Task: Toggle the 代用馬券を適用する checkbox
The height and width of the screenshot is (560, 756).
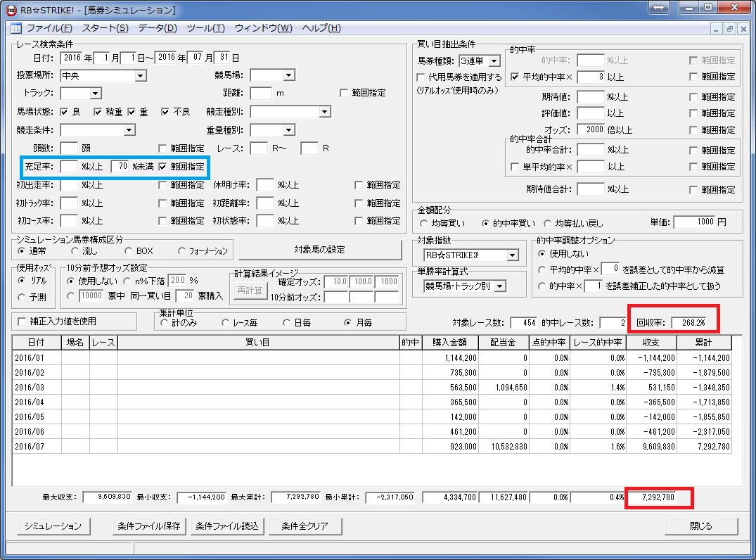Action: (421, 77)
